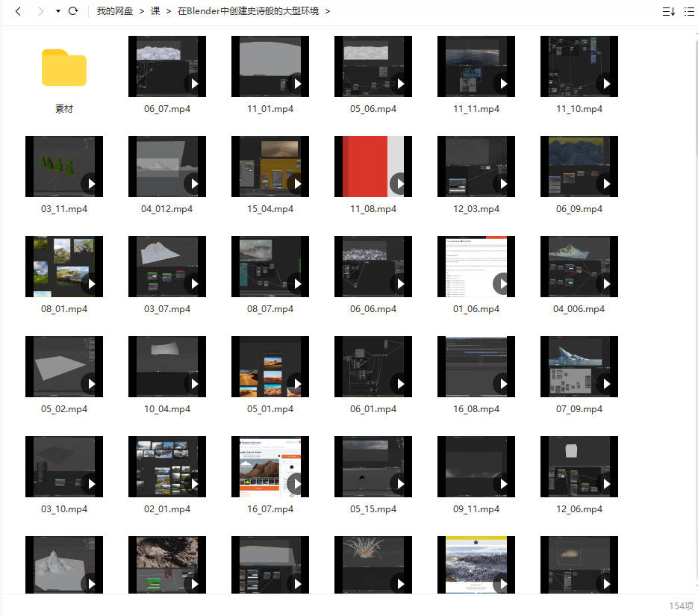The image size is (698, 616).
Task: Open 16_07.mp4 video thumbnail
Action: pyautogui.click(x=270, y=467)
